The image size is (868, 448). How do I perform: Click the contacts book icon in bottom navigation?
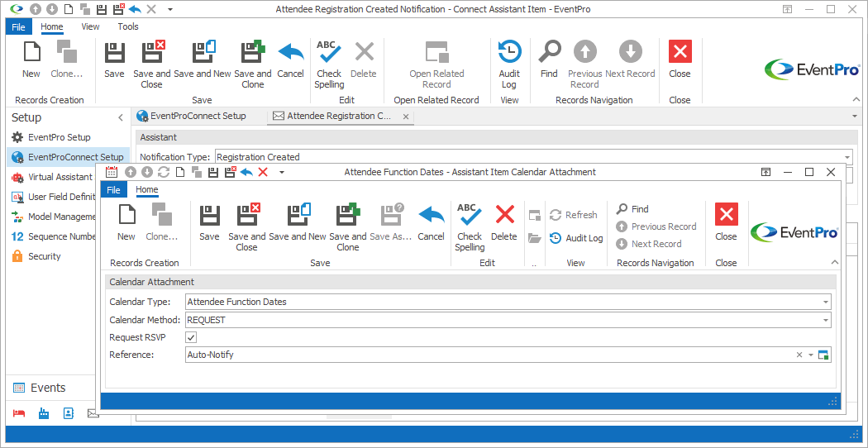tap(69, 413)
